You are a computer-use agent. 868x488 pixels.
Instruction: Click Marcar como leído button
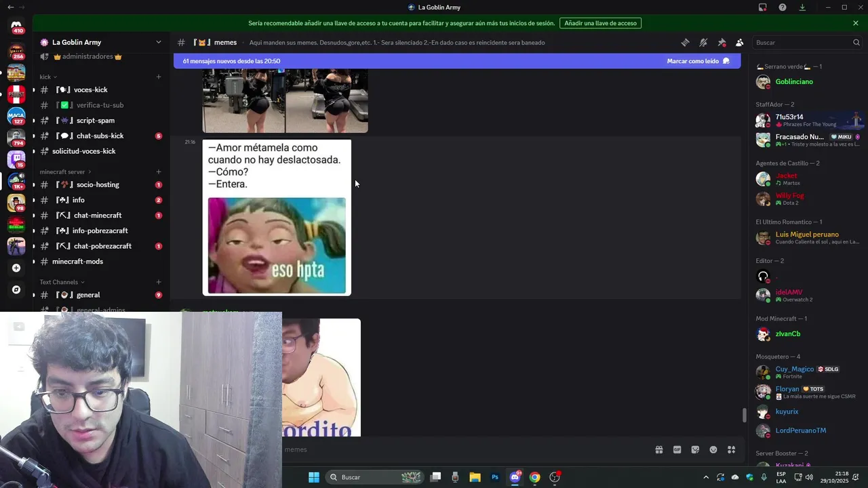click(698, 61)
